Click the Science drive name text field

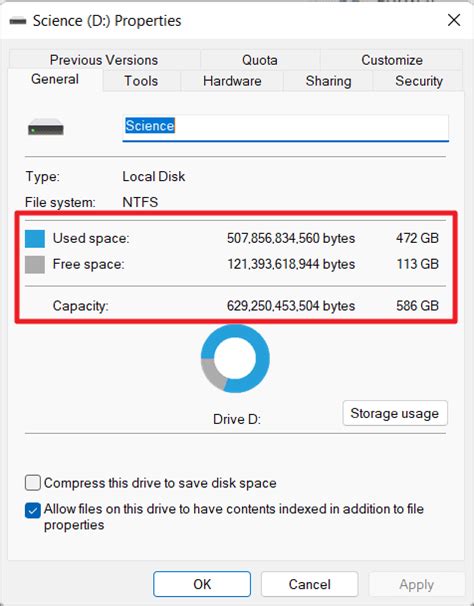[285, 128]
